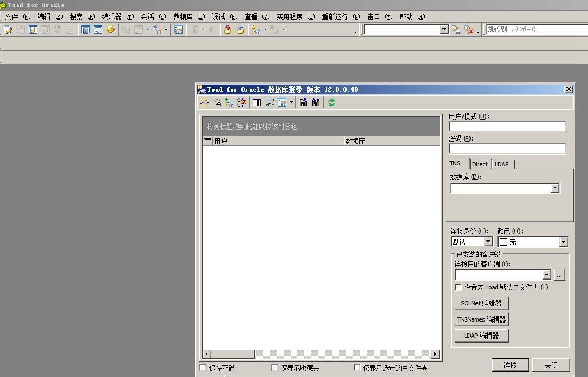Viewport: 588px width, 377px height.
Task: Open the workspace combo box arrow in main toolbar
Action: point(445,29)
